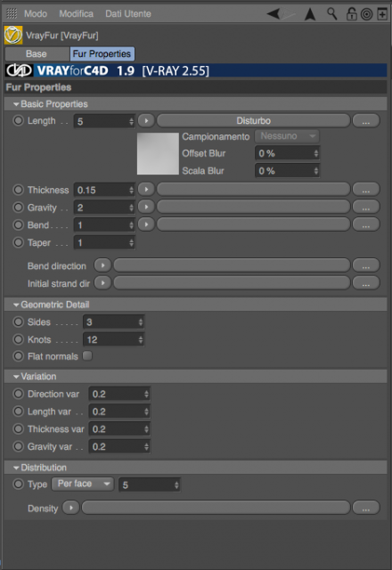
Task: Open texture arrow menu for Gravity
Action: (146, 207)
